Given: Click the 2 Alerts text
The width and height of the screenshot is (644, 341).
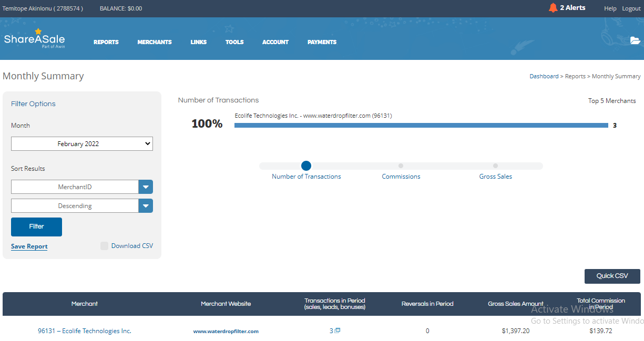Looking at the screenshot, I should (573, 8).
